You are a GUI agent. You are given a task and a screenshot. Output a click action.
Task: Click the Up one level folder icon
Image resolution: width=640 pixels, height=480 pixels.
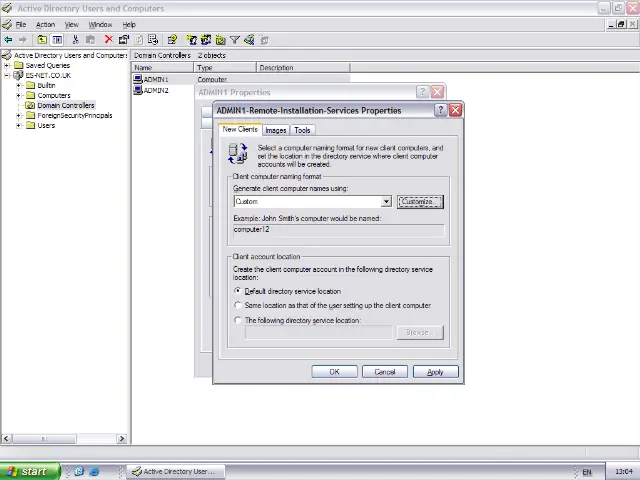[42, 40]
